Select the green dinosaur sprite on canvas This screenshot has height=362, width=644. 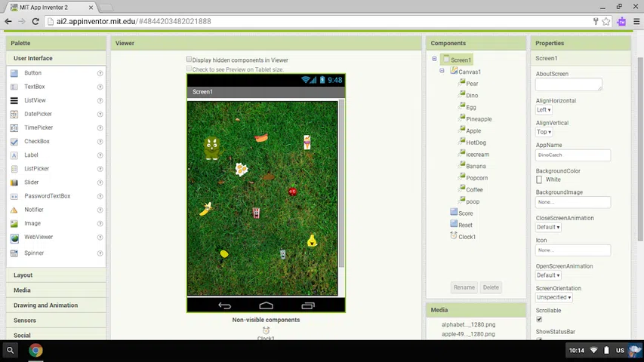click(211, 148)
